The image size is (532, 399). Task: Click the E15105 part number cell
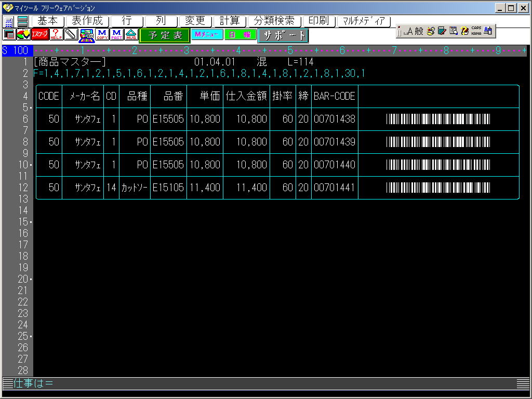168,188
